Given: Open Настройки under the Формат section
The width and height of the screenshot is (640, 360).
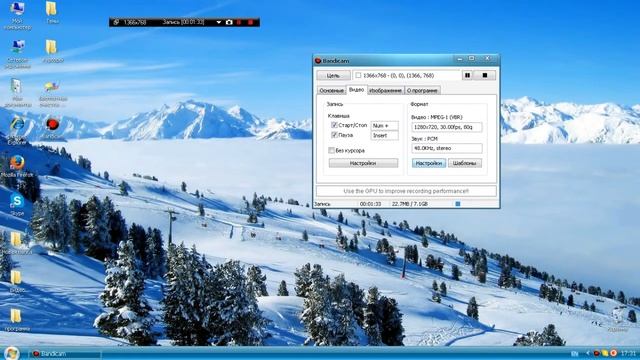Looking at the screenshot, I should [429, 163].
